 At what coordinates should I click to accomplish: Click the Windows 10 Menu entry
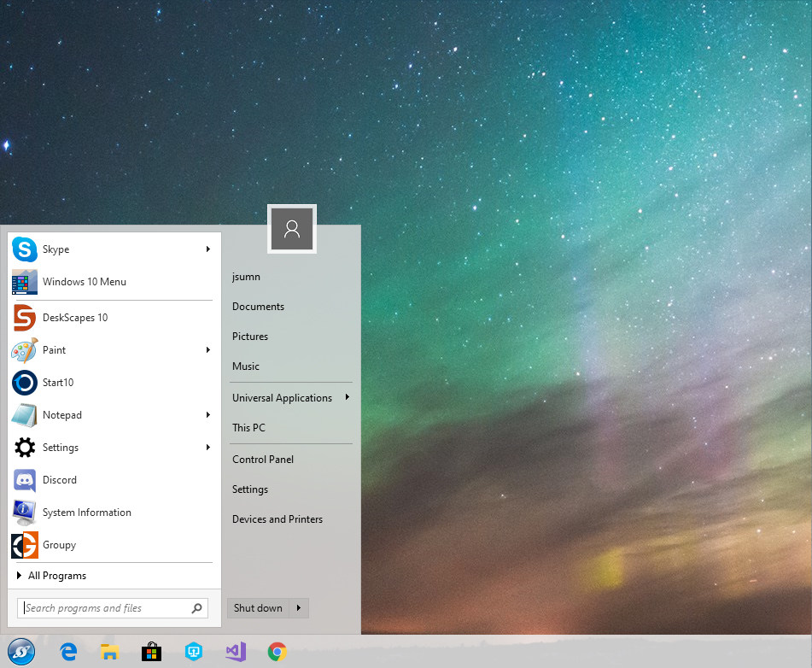pos(84,282)
